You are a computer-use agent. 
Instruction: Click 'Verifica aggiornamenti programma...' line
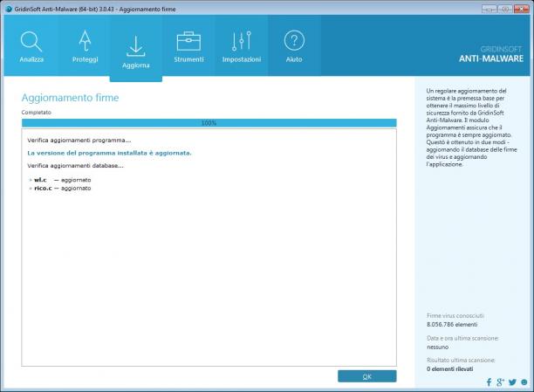tap(79, 140)
